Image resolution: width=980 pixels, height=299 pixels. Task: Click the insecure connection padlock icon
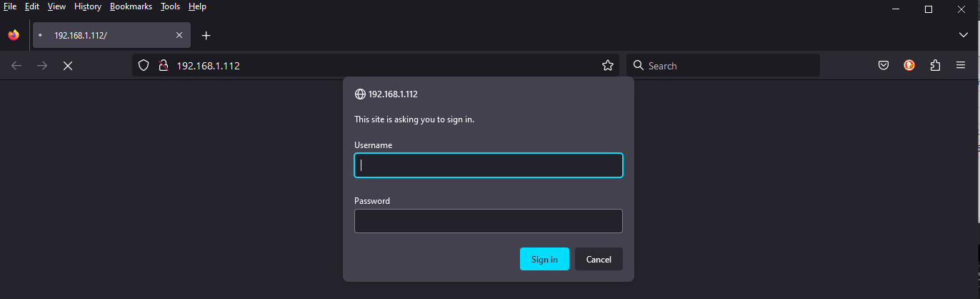coord(163,66)
